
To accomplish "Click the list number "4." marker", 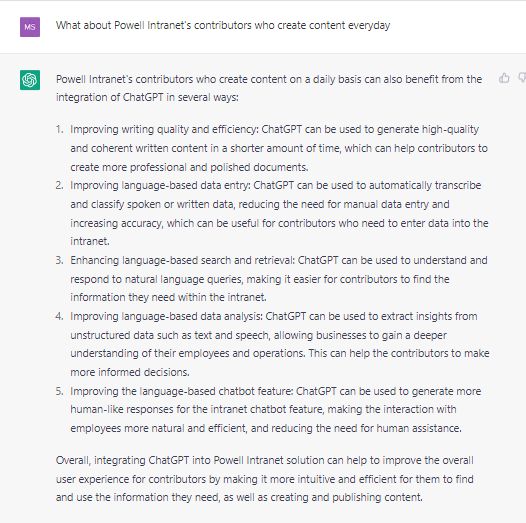I will (60, 316).
